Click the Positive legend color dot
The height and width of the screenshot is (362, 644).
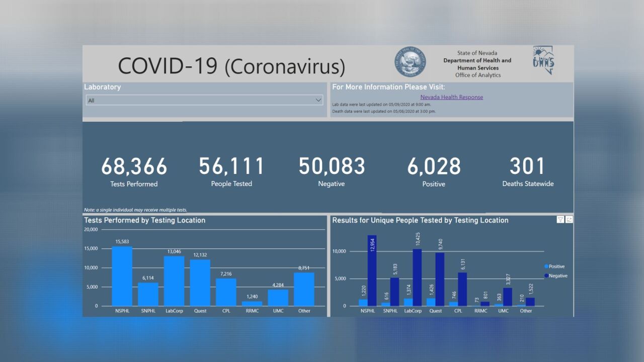pos(546,266)
